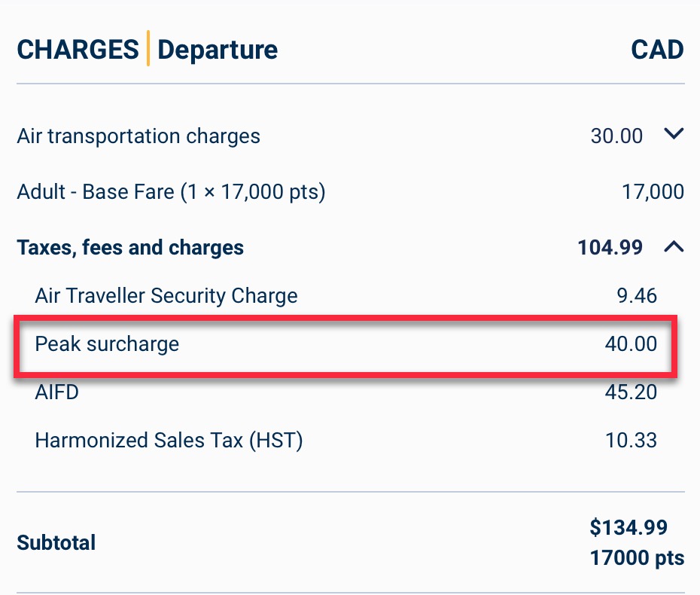Click the 40.00 peak surcharge amount

point(631,344)
